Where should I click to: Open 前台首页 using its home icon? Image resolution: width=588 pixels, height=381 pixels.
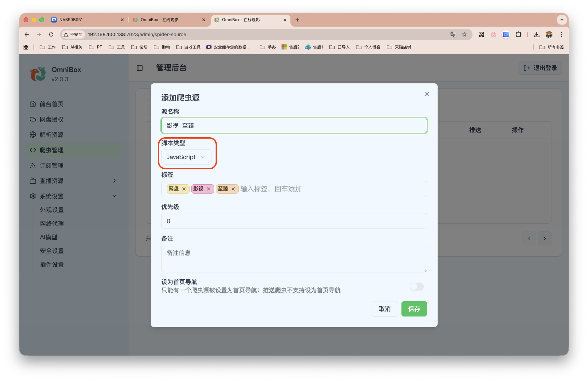(32, 104)
